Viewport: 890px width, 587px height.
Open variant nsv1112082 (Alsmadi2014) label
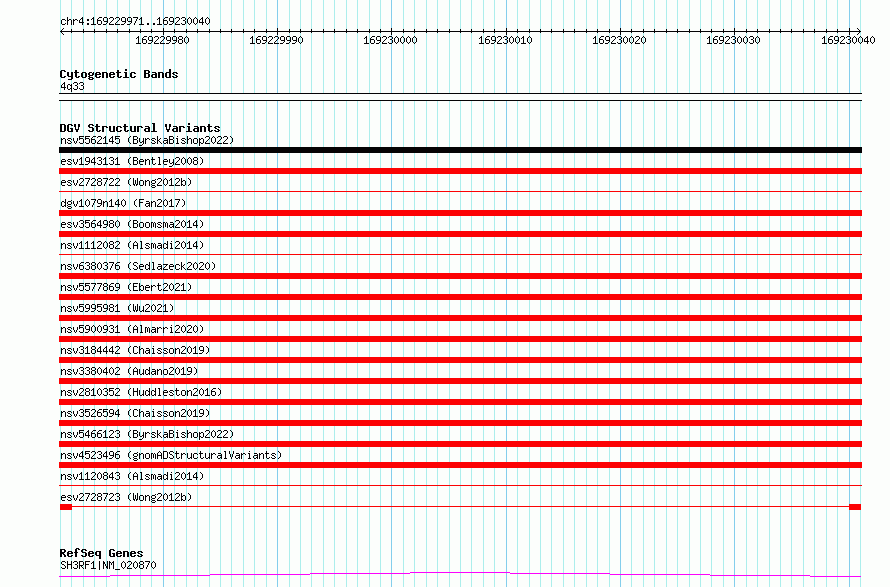click(x=132, y=245)
